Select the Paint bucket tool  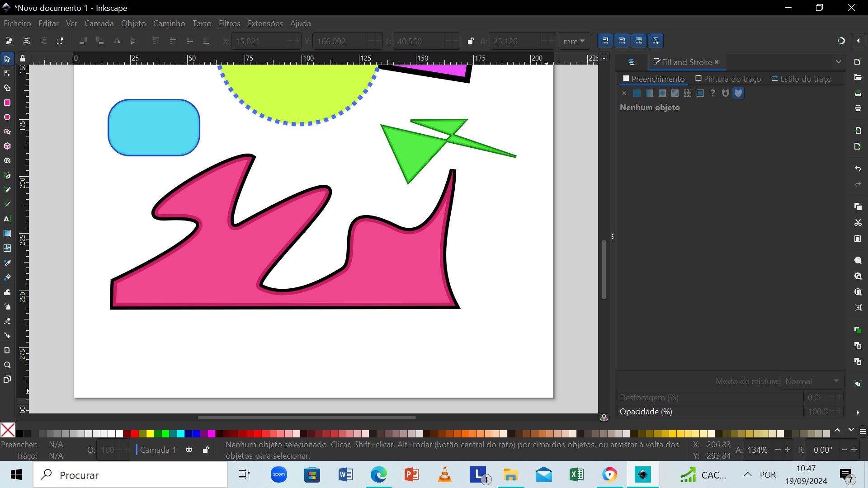click(7, 277)
